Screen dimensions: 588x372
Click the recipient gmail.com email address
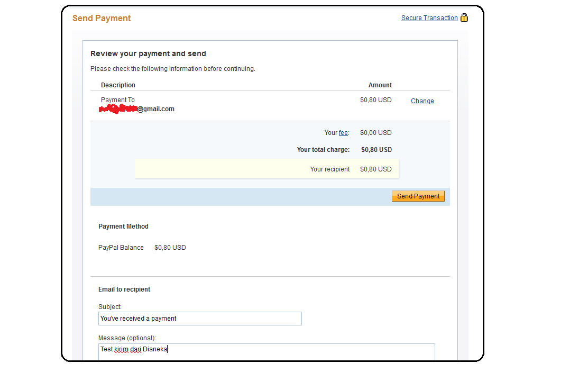(137, 109)
